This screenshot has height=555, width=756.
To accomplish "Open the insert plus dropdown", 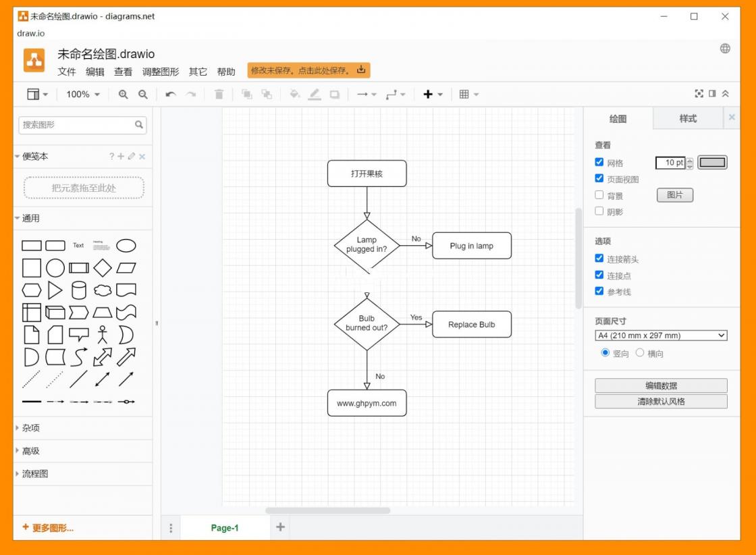I will pos(433,95).
